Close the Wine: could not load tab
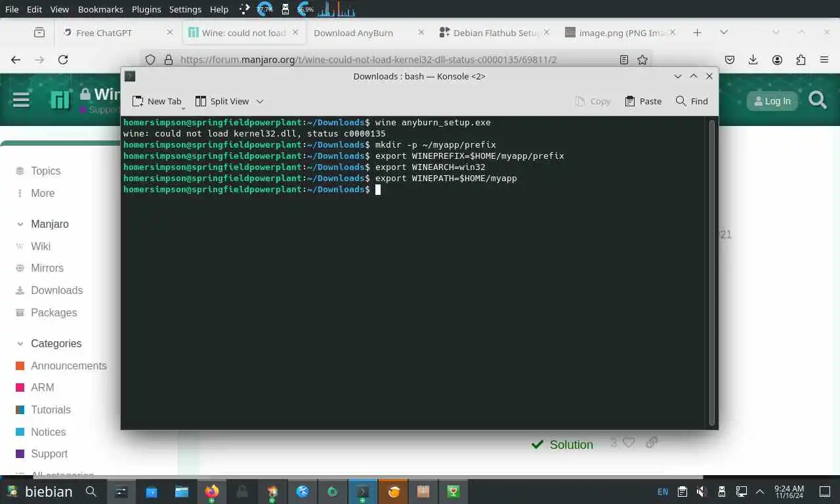The height and width of the screenshot is (504, 840). pyautogui.click(x=295, y=32)
